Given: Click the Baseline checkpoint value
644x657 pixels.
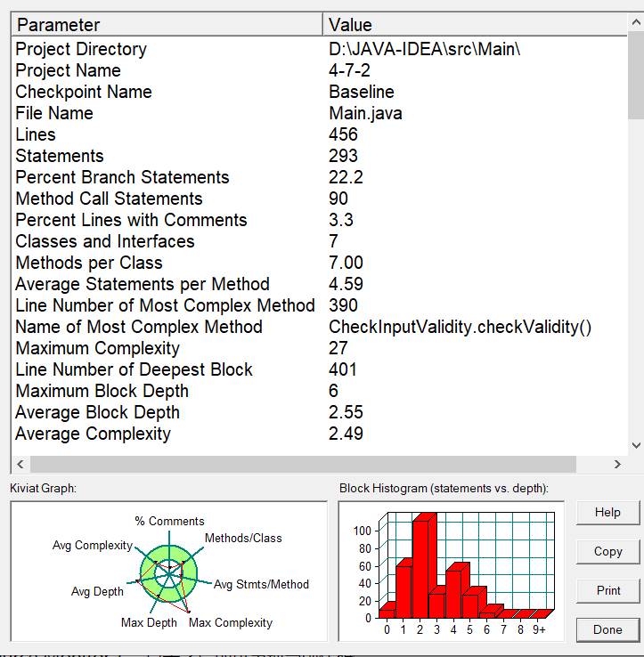Looking at the screenshot, I should [362, 92].
